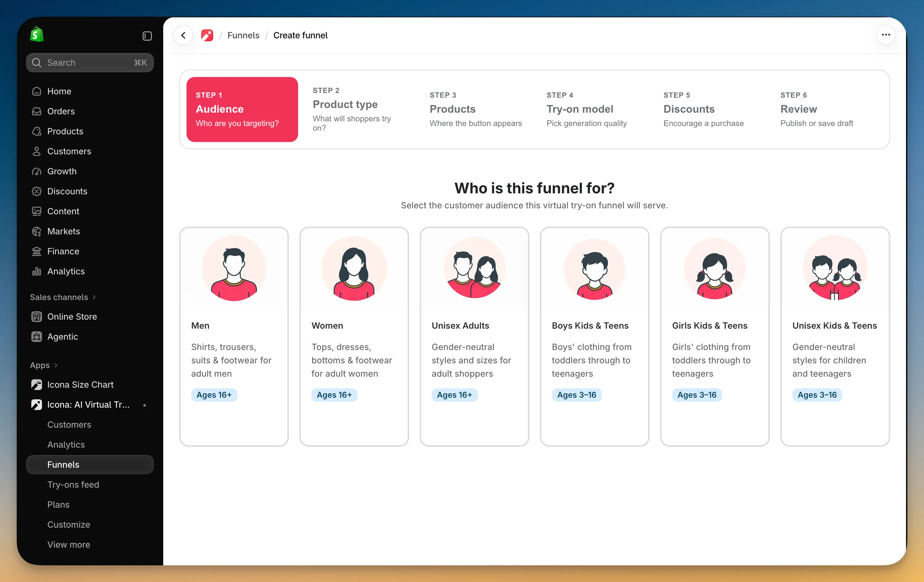Image resolution: width=924 pixels, height=582 pixels.
Task: Open the three-dot more options menu
Action: coord(886,35)
